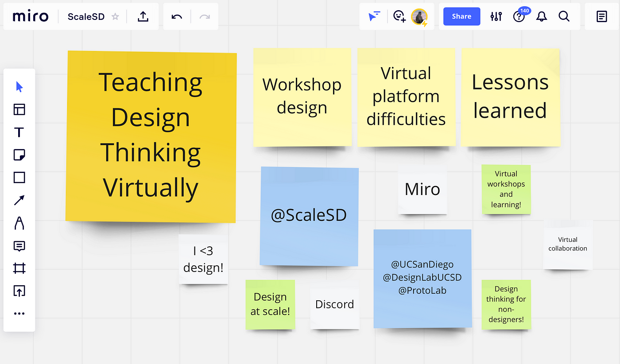Select the Comment tool
620x364 pixels.
[x=19, y=246]
